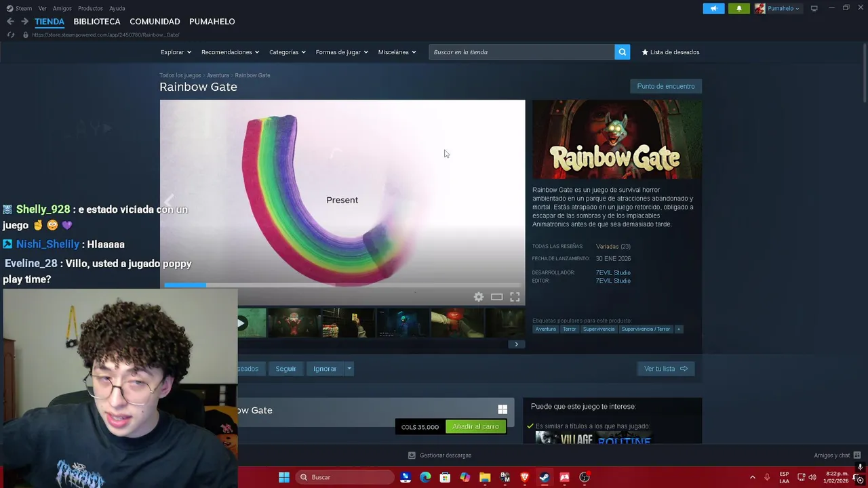Viewport: 868px width, 488px height.
Task: Click the Ignorar button
Action: [x=325, y=369]
